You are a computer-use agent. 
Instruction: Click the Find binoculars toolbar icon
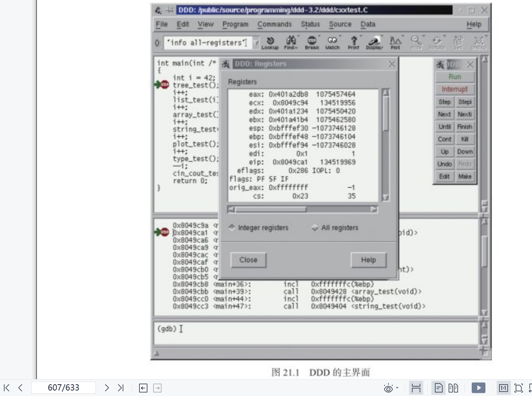click(x=291, y=42)
